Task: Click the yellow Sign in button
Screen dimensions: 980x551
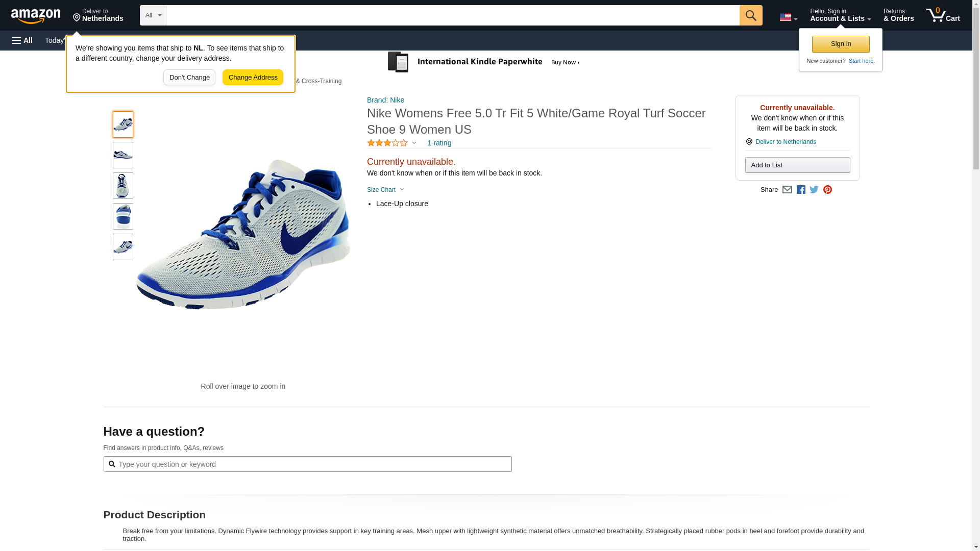Action: (841, 44)
